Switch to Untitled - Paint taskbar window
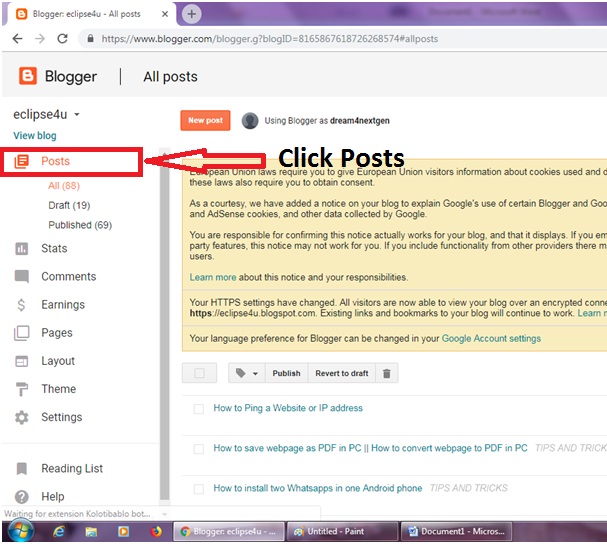 point(342,532)
